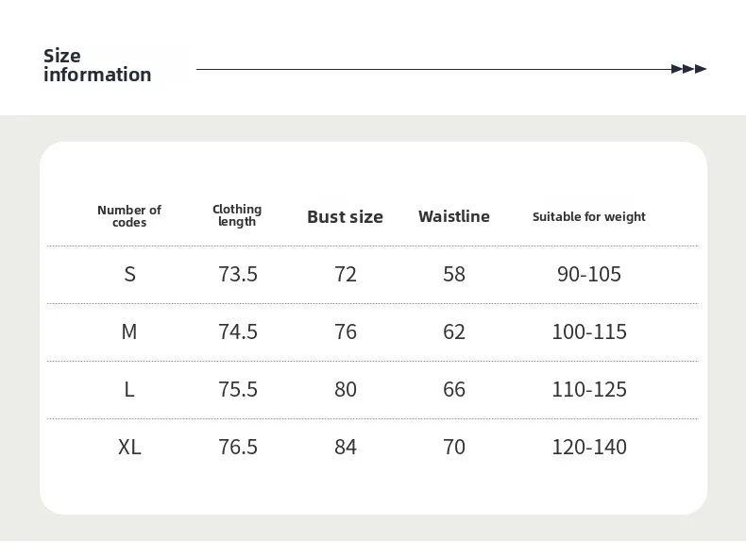Select the bust size value 84
This screenshot has width=746, height=560.
click(x=346, y=447)
